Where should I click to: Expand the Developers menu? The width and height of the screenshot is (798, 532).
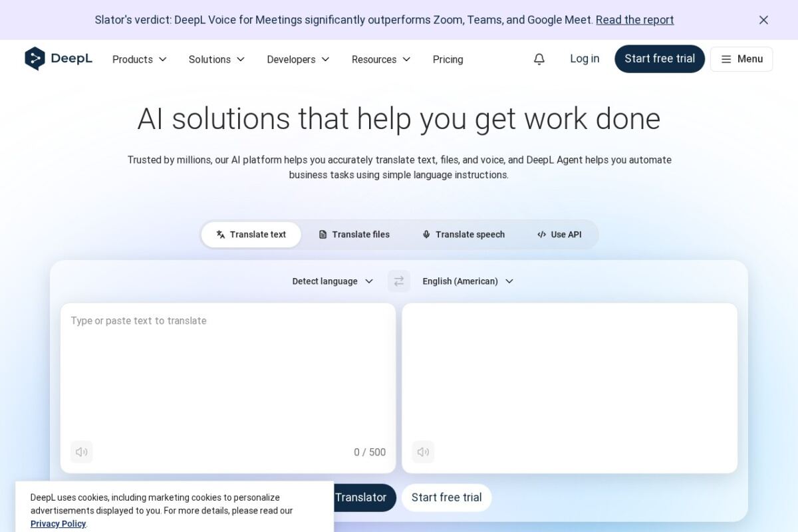pyautogui.click(x=298, y=59)
